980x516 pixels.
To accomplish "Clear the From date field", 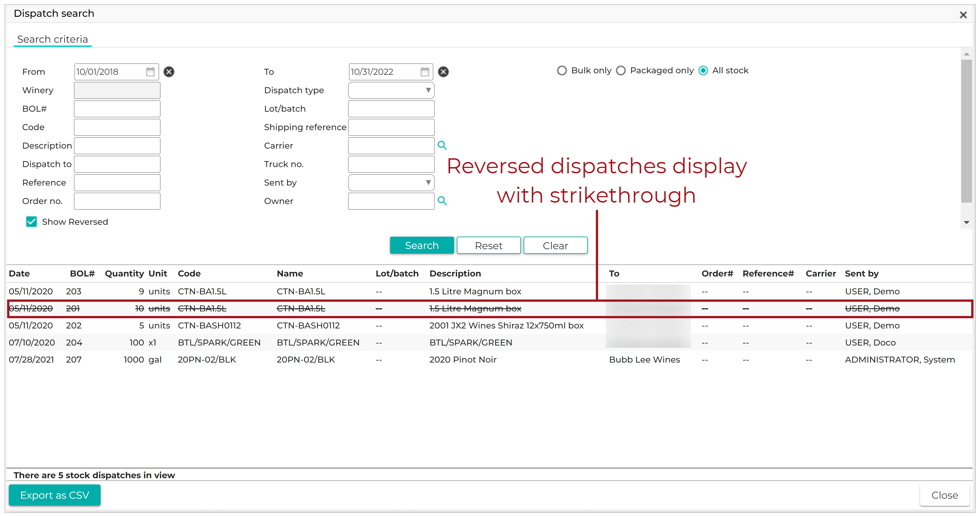I will pyautogui.click(x=169, y=72).
